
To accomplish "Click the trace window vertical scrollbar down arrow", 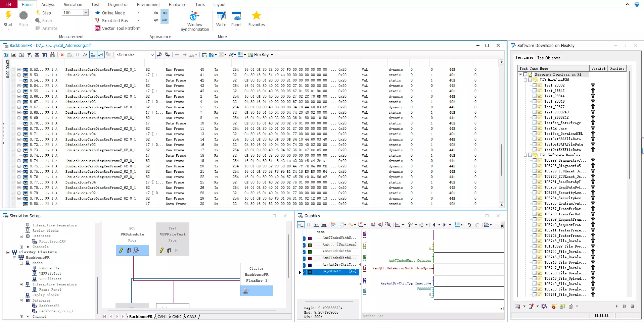I will [502, 205].
